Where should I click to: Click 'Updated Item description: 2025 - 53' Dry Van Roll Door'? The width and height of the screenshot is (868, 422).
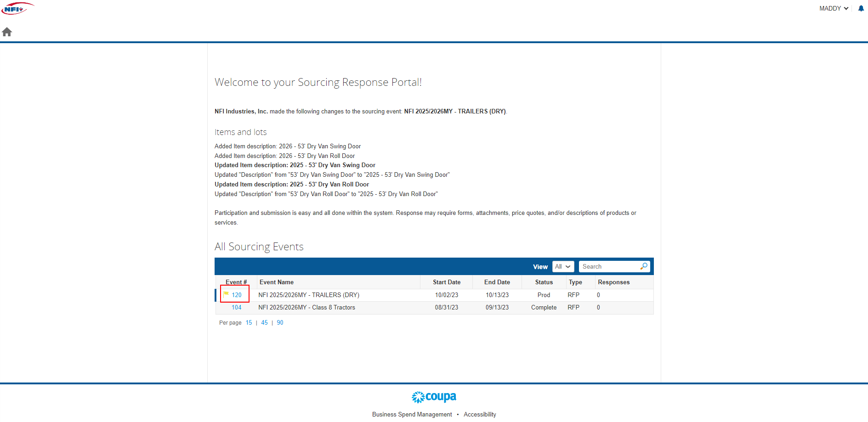[x=292, y=184]
